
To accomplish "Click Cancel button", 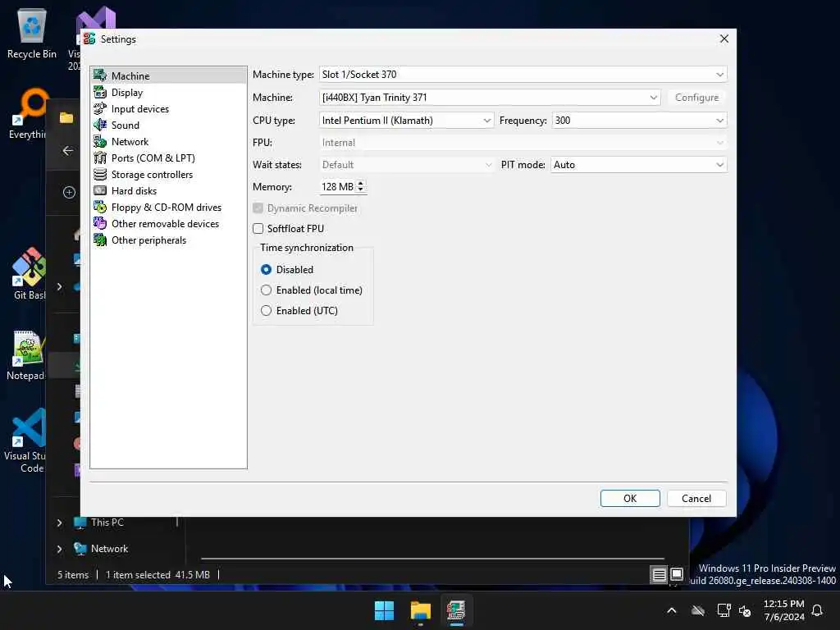I will click(696, 498).
